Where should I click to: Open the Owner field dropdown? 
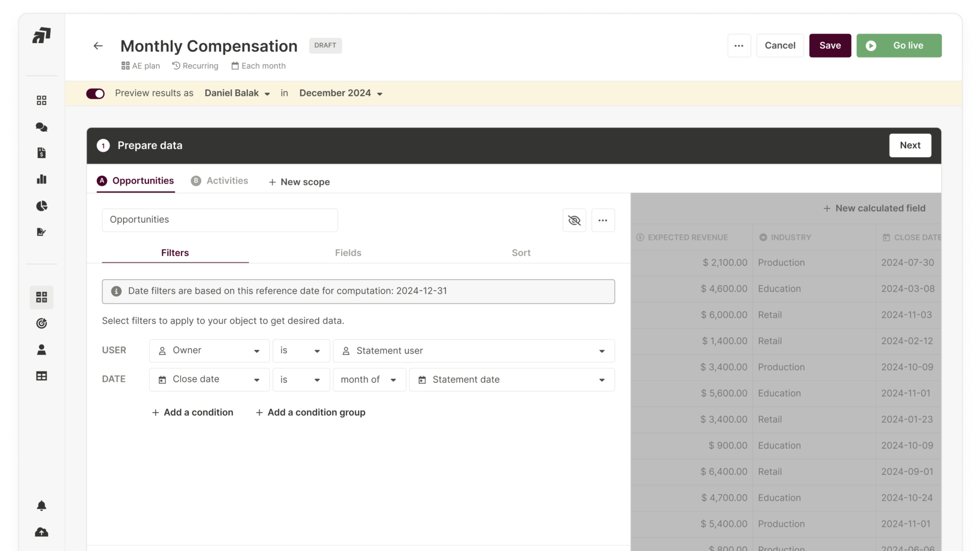pyautogui.click(x=209, y=350)
